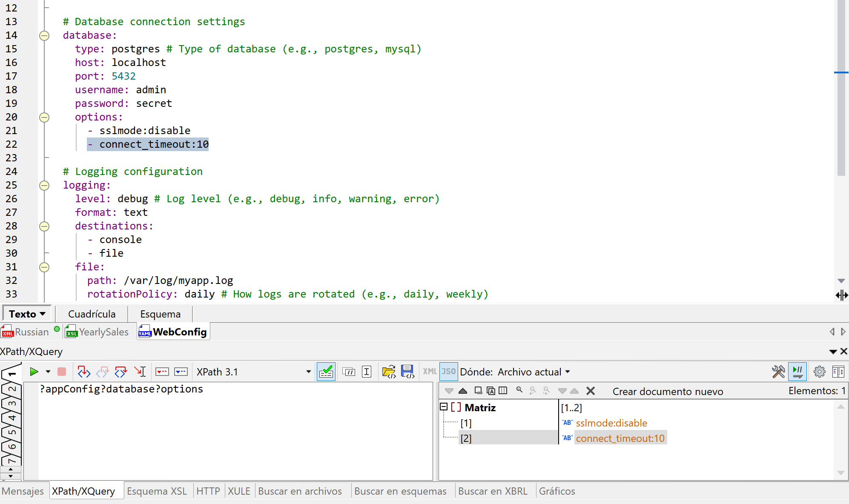Image resolution: width=849 pixels, height=504 pixels.
Task: Click the save XPath expression disk icon
Action: pyautogui.click(x=407, y=372)
